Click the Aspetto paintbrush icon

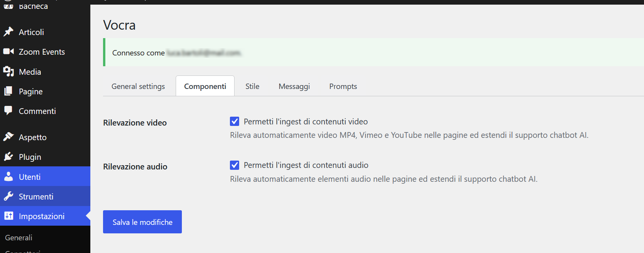point(8,137)
